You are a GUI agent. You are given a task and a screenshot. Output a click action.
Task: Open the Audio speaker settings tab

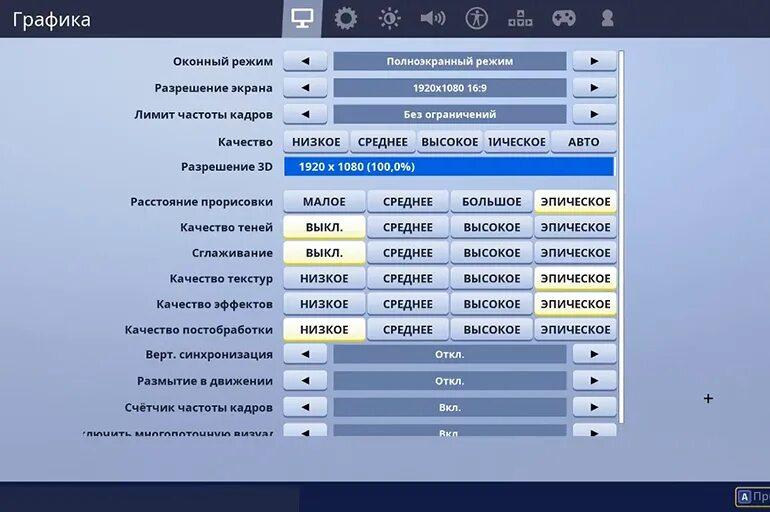pos(433,19)
